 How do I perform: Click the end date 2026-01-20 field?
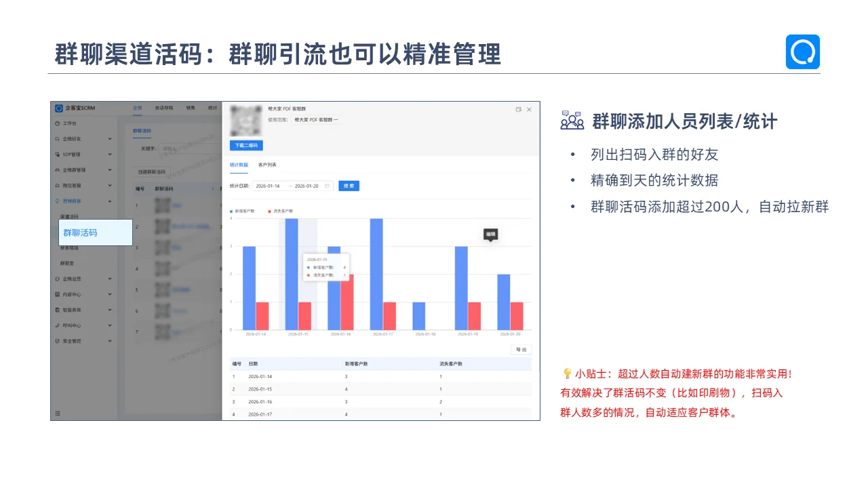coord(308,186)
